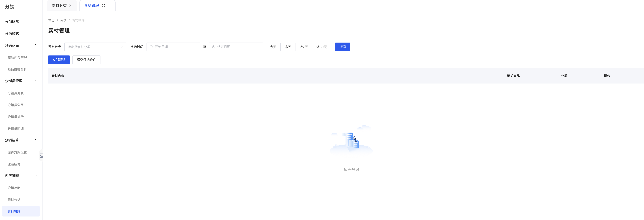Open the 素材分类 dropdown selector
Image resolution: width=644 pixels, height=220 pixels.
coord(95,47)
